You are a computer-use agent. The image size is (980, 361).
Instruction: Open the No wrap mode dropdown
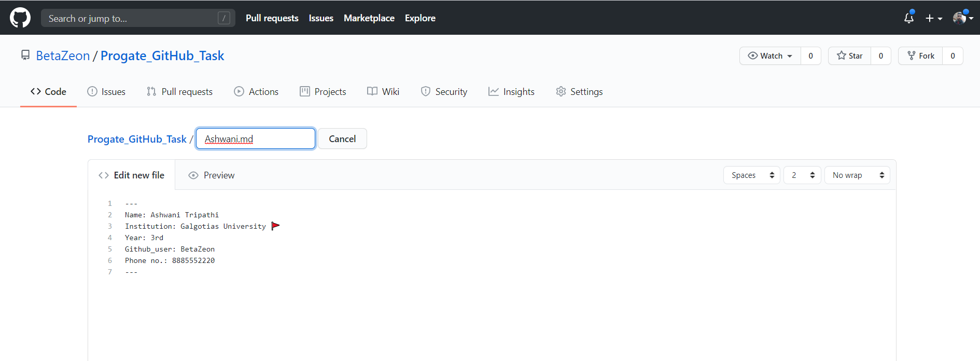tap(857, 175)
